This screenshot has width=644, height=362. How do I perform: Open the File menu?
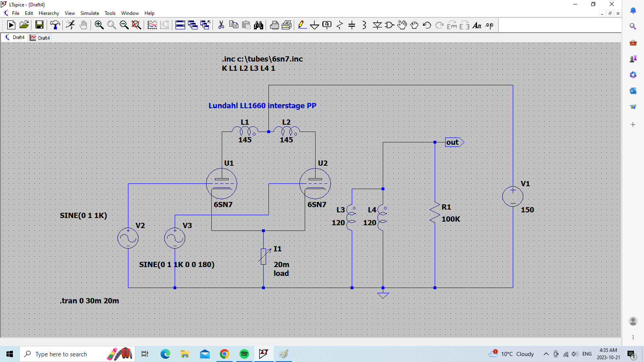16,13
